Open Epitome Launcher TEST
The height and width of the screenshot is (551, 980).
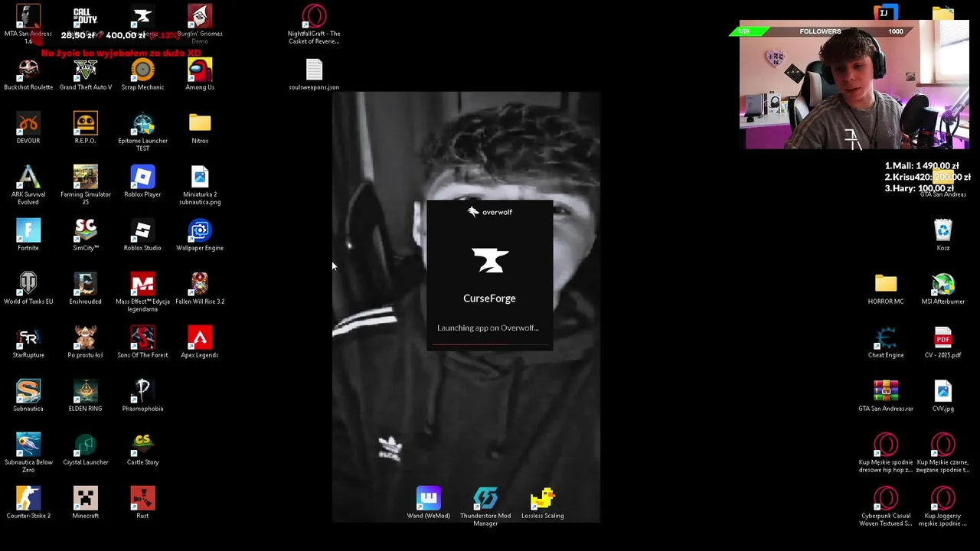pos(142,132)
